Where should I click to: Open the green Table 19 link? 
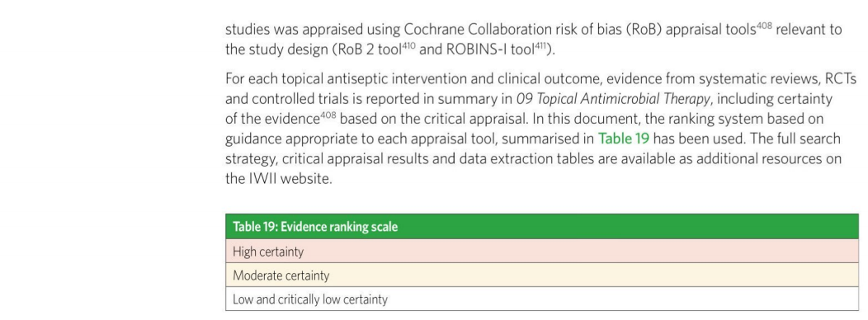coord(623,139)
